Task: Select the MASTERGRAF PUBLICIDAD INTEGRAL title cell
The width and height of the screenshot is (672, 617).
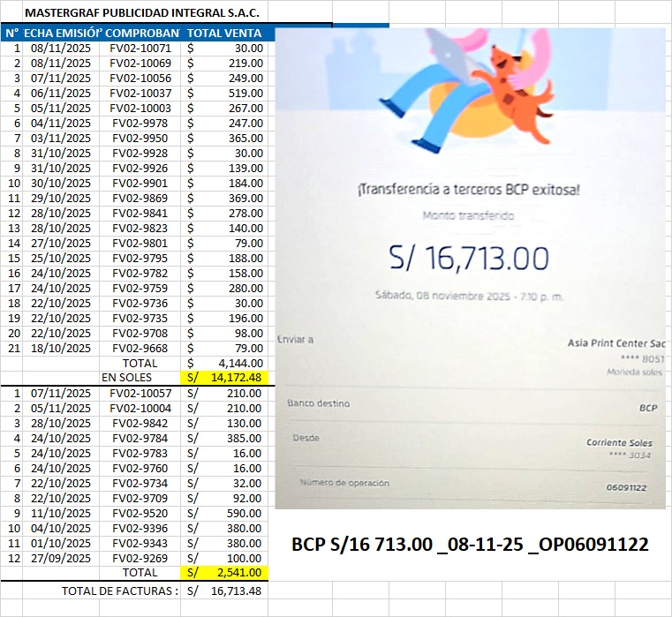Action: pos(141,13)
